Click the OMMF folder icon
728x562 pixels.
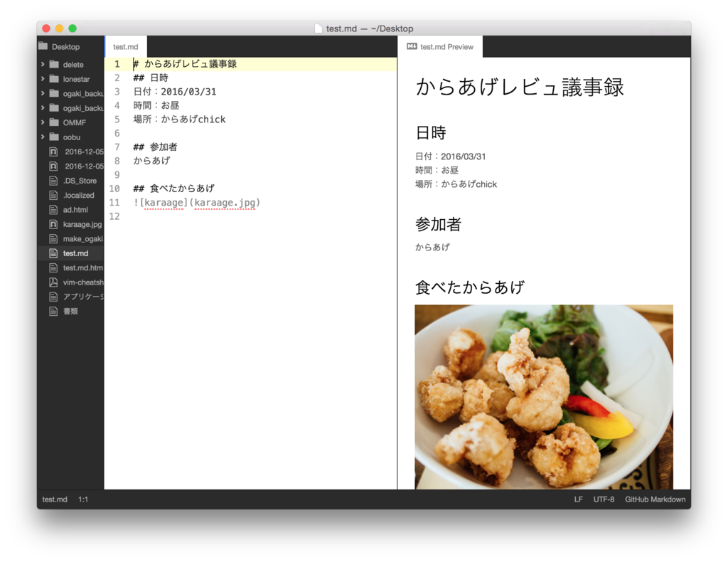pos(54,122)
